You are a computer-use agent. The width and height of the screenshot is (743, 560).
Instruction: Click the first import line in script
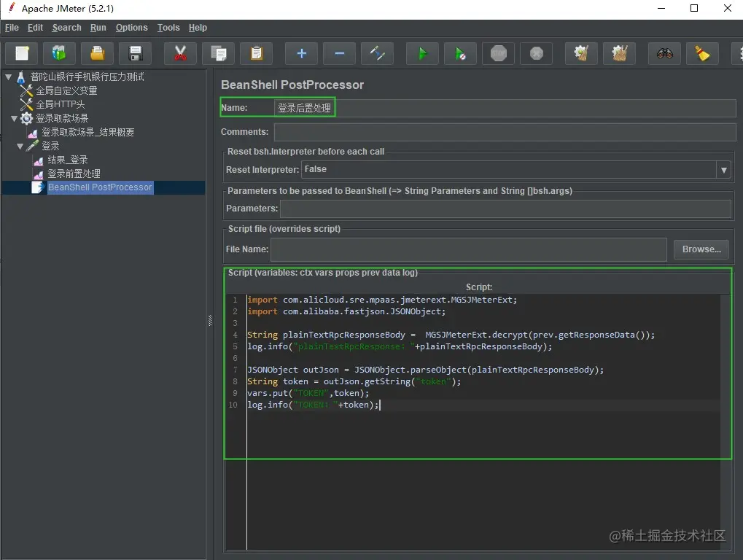click(x=382, y=300)
